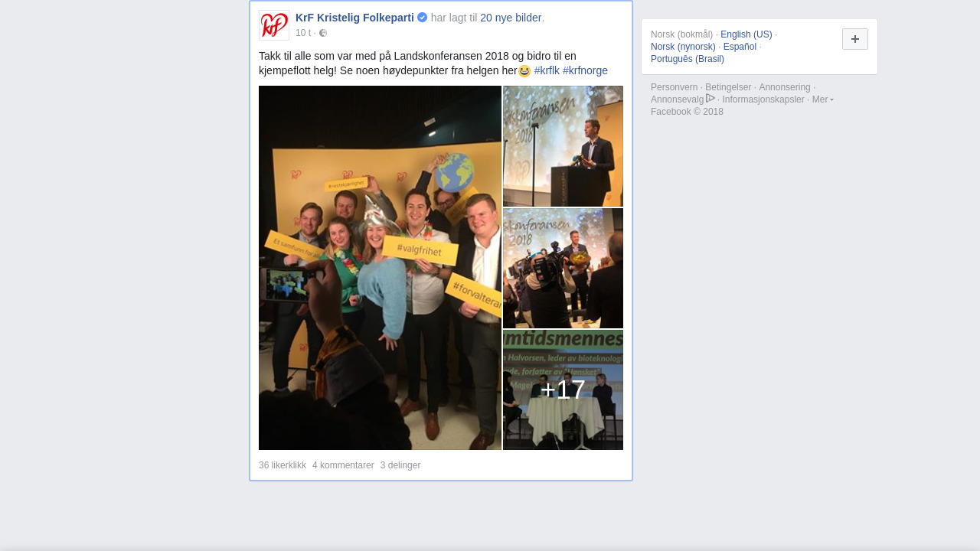Viewport: 980px width, 551px height.
Task: Select Português (Brasil) language
Action: 688,59
